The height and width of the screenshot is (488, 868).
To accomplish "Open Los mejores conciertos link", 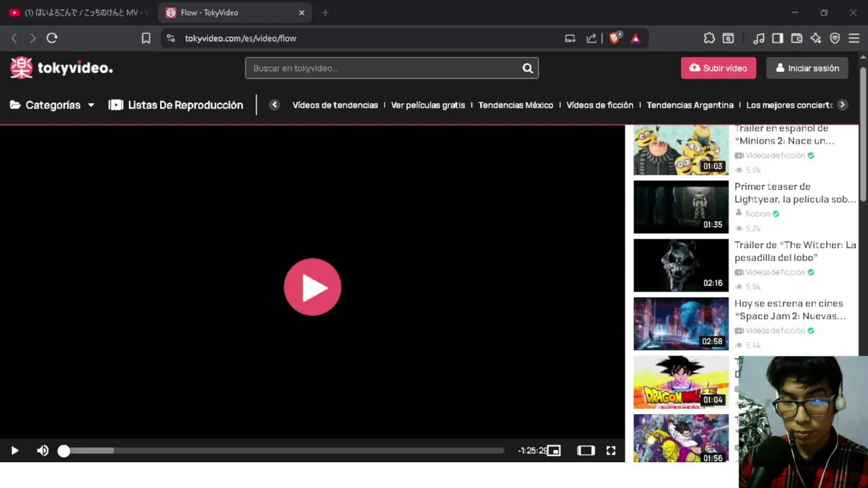I will (x=789, y=105).
